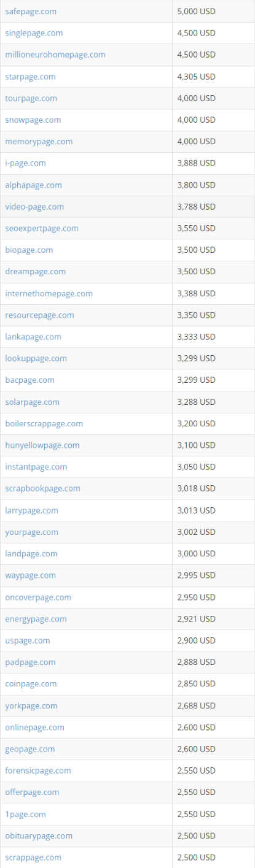The width and height of the screenshot is (255, 868).
Task: Click the 5,000 USD price cell
Action: (x=214, y=11)
